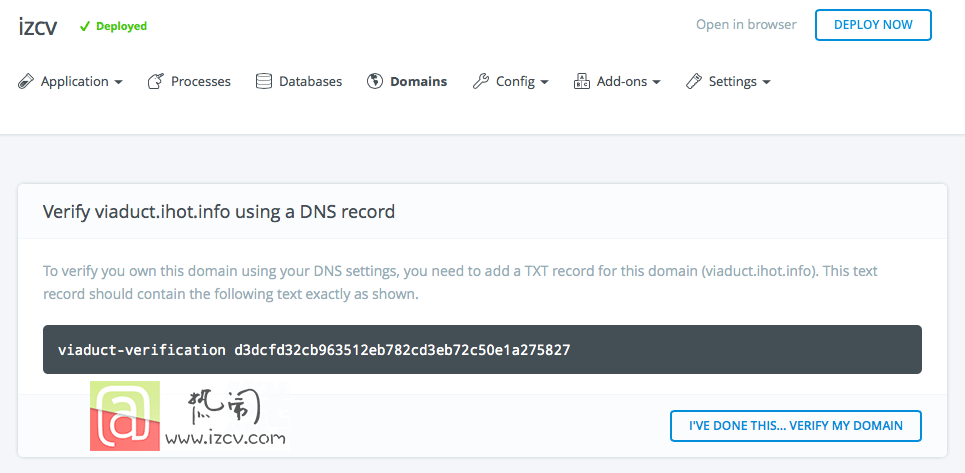
Task: Open the Settings dropdown arrow
Action: pos(766,82)
